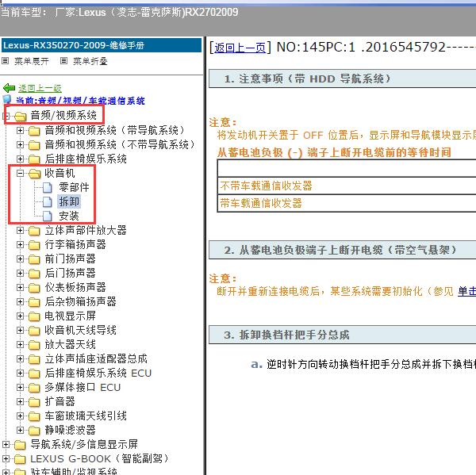This screenshot has width=476, height=475.
Task: Click the 单击 hyperlink in section 2
Action: tap(467, 291)
